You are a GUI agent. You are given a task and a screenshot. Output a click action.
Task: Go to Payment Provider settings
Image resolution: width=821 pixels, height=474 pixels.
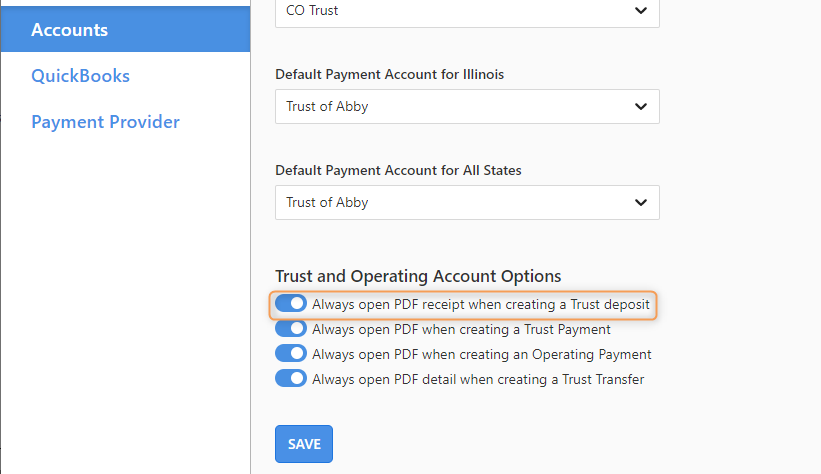click(x=105, y=122)
